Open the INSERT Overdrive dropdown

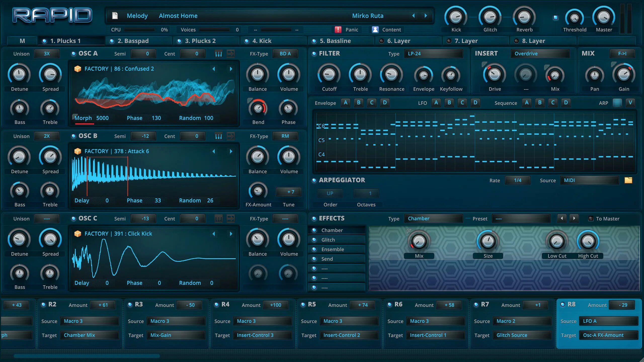[x=540, y=54]
